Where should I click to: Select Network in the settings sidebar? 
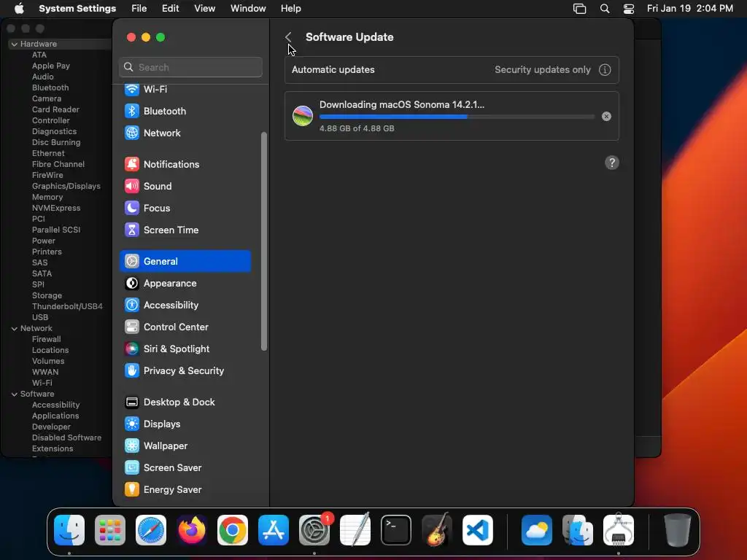(185, 133)
